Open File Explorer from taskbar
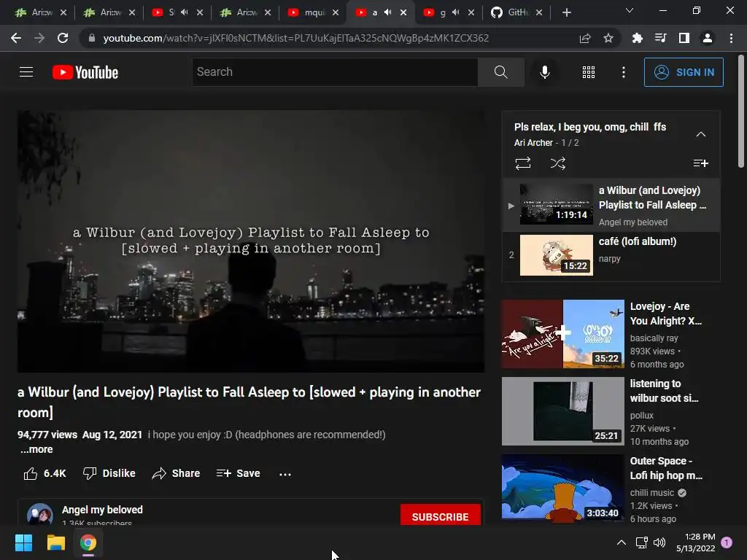 (55, 542)
